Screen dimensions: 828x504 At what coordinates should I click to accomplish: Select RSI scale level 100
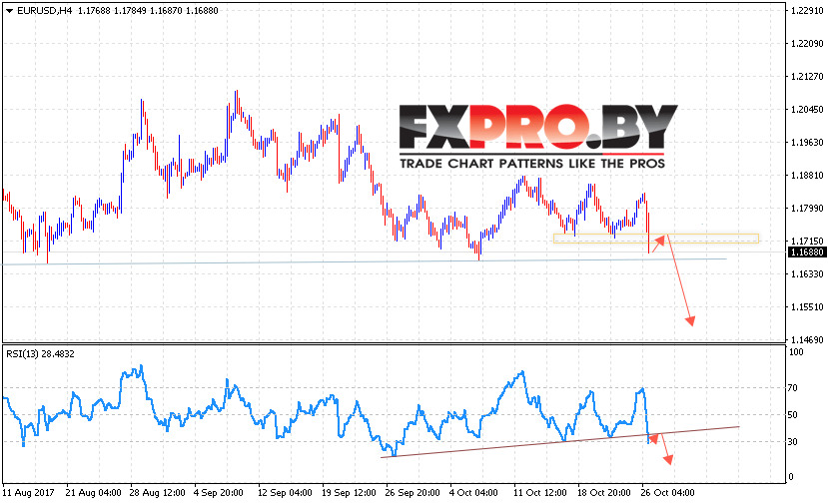pos(795,352)
